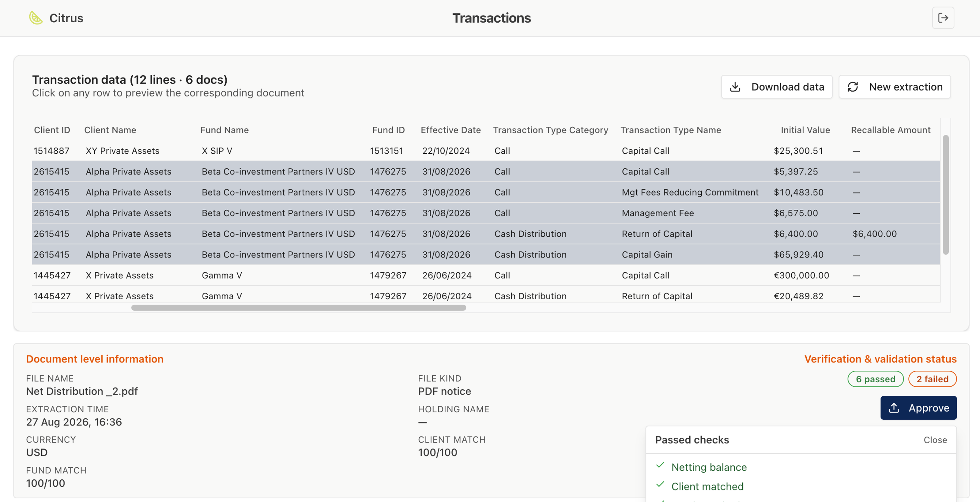Click the X SIP V fund name
Image resolution: width=980 pixels, height=502 pixels.
click(217, 151)
